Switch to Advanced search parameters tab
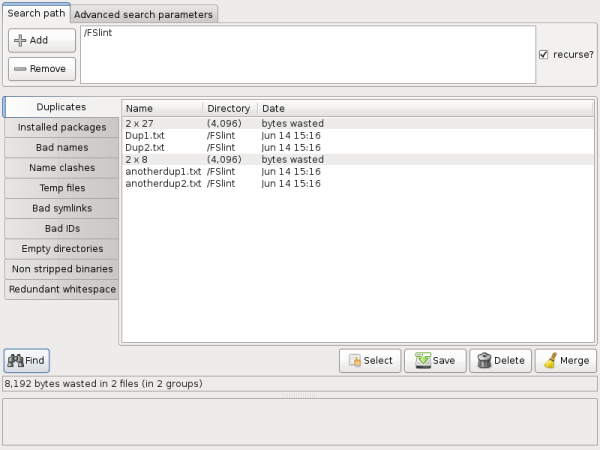Screen dimensions: 600x450 pos(143,15)
